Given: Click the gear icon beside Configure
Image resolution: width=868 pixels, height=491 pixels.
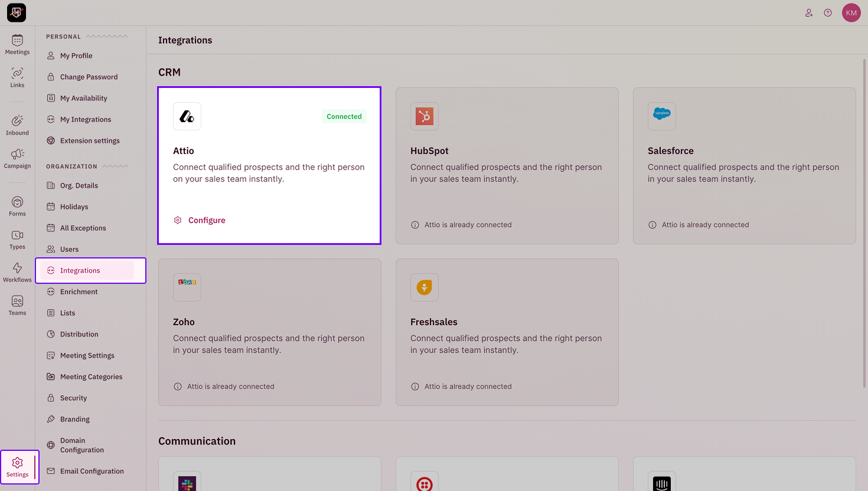Looking at the screenshot, I should pos(178,220).
